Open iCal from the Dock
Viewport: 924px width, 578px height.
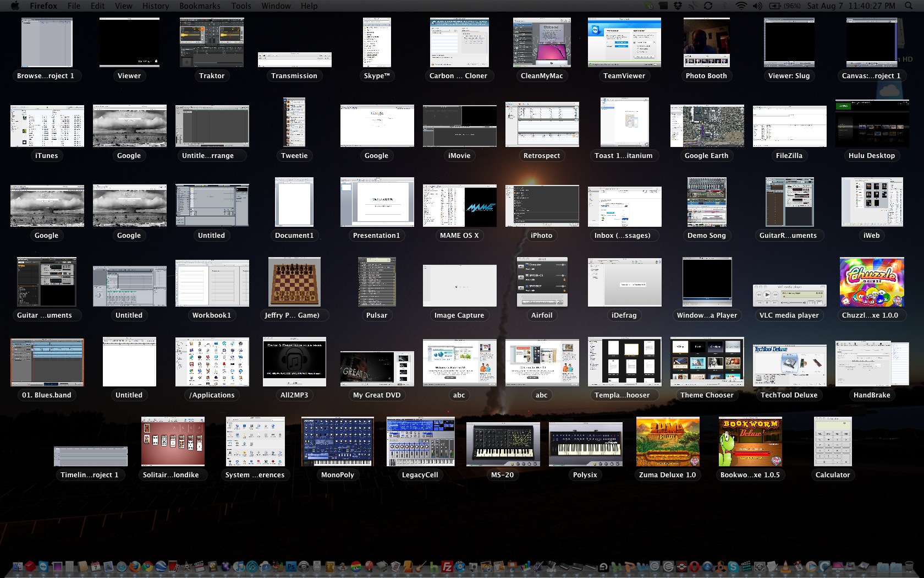[x=95, y=566]
